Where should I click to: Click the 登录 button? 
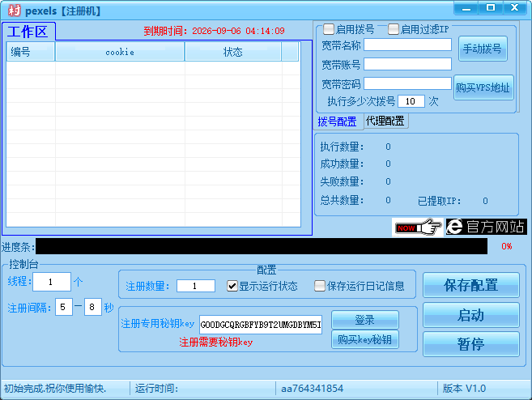point(364,320)
